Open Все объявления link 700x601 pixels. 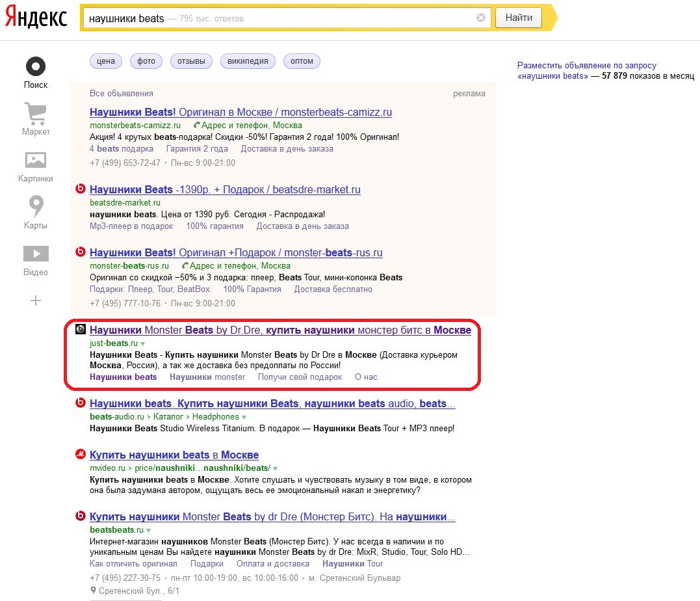(122, 94)
